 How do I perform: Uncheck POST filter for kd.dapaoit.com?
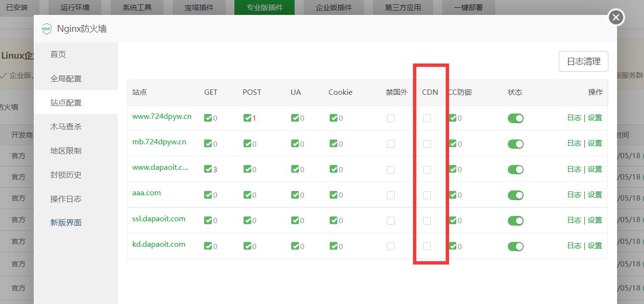tap(247, 246)
